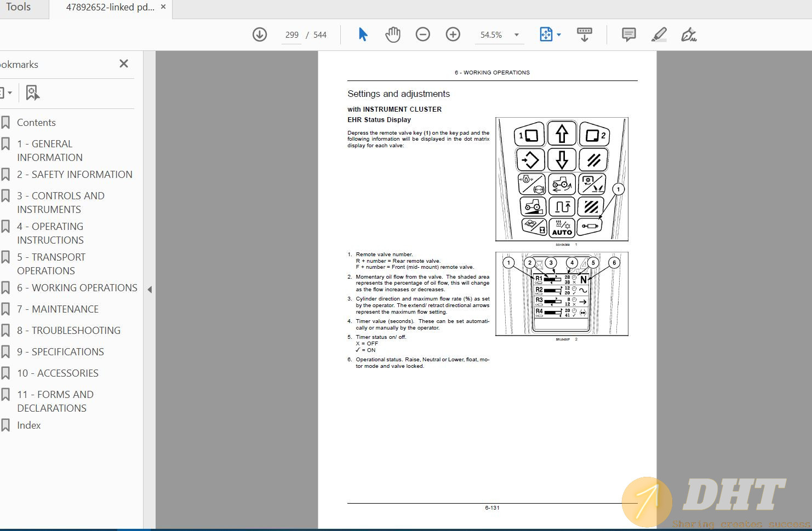812x531 pixels.
Task: Open the zoom percentage dropdown
Action: tap(516, 34)
